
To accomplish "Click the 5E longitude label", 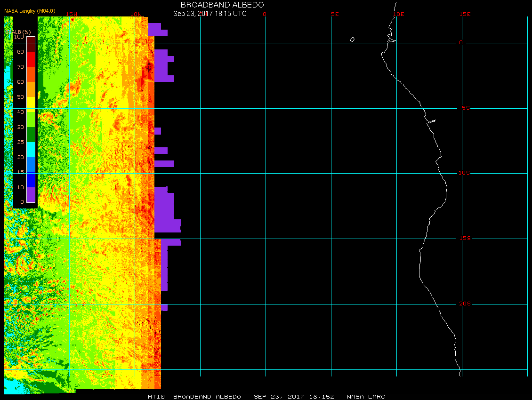I will (x=335, y=14).
